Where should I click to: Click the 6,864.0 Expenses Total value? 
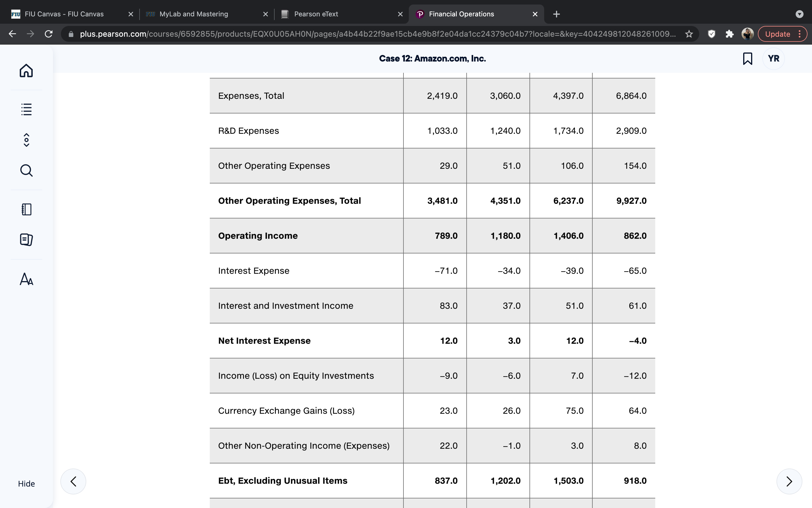(631, 96)
